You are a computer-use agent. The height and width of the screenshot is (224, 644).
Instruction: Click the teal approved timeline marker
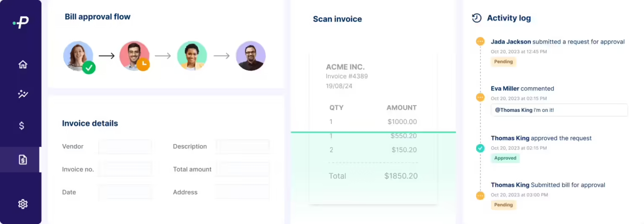coord(480,148)
